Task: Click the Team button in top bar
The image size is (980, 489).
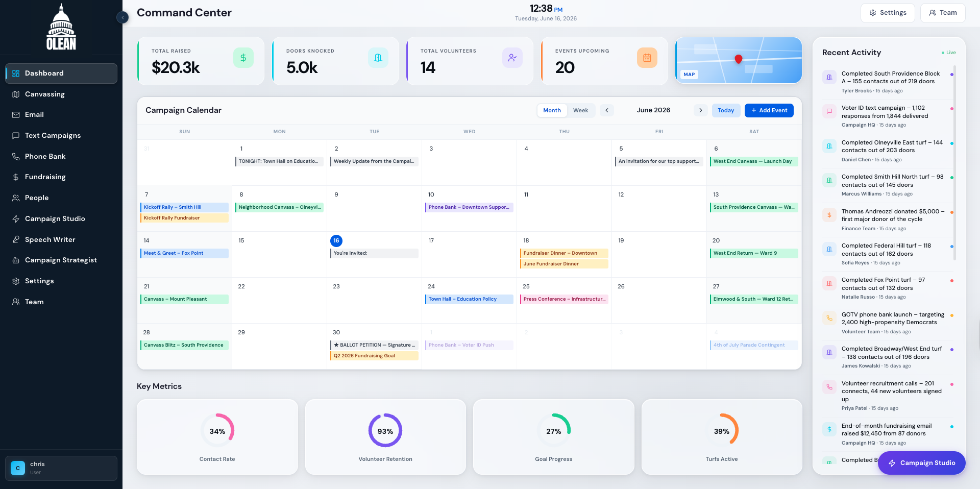Action: tap(943, 13)
